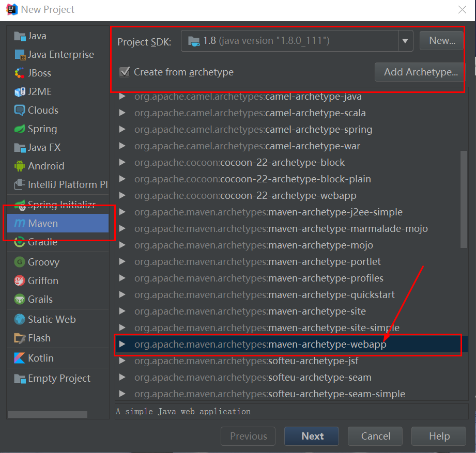Viewport: 476px width, 453px height.
Task: Close the New Project dialog
Action: (462, 10)
